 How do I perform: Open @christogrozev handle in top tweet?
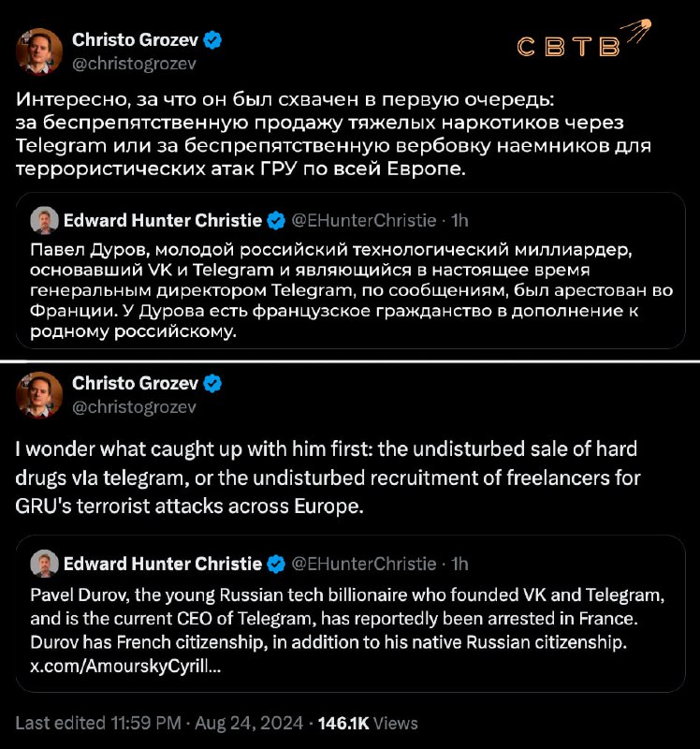(x=134, y=64)
